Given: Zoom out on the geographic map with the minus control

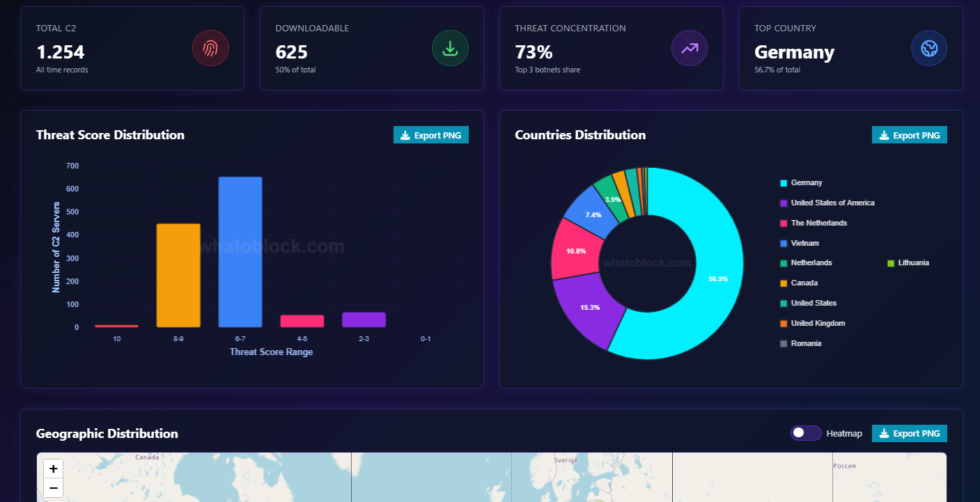Looking at the screenshot, I should coord(53,487).
